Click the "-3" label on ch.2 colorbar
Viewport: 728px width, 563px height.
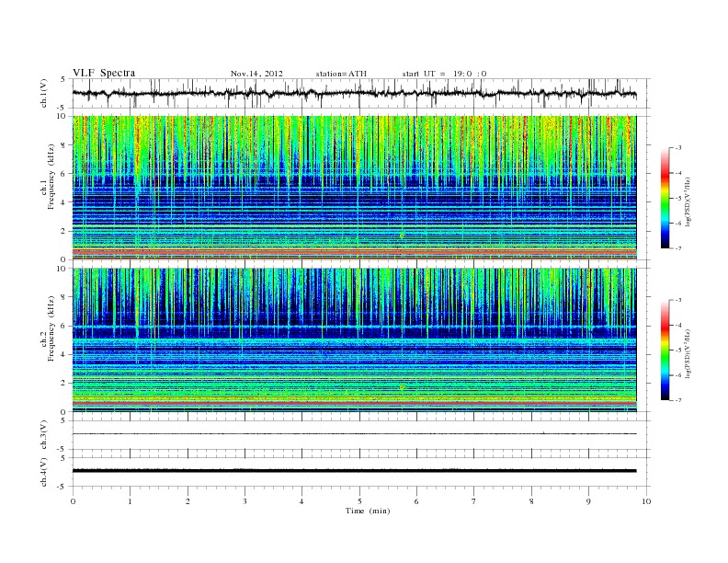pyautogui.click(x=678, y=300)
